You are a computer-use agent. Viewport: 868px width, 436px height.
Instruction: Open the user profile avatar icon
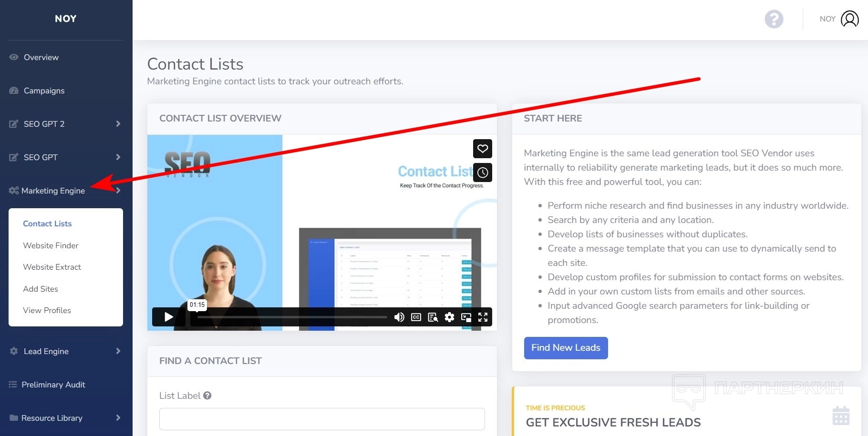[849, 19]
